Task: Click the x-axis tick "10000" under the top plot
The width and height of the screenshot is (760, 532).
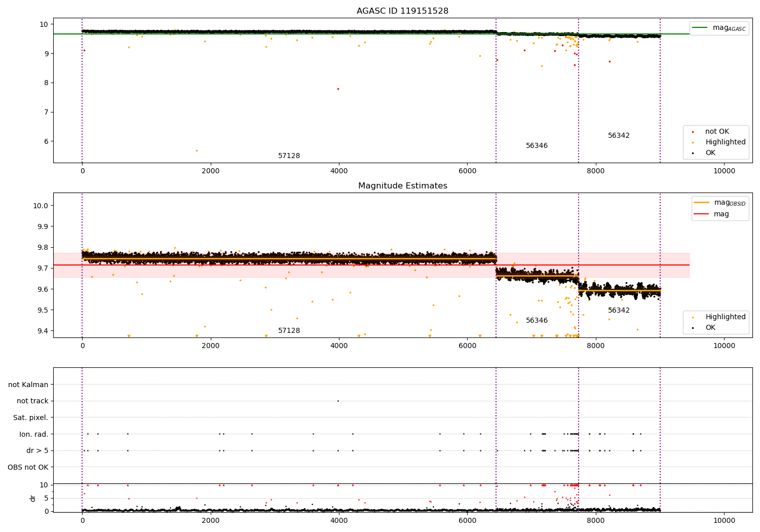Action: 724,171
